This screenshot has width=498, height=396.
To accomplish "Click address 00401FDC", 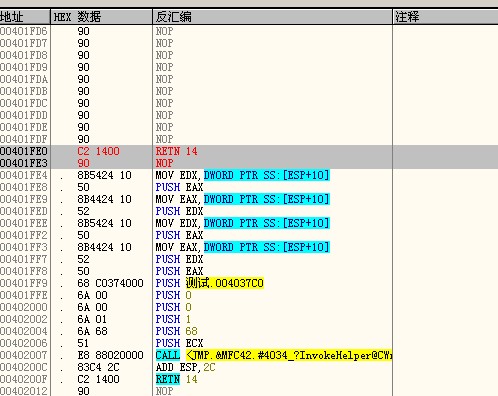I will pos(24,103).
